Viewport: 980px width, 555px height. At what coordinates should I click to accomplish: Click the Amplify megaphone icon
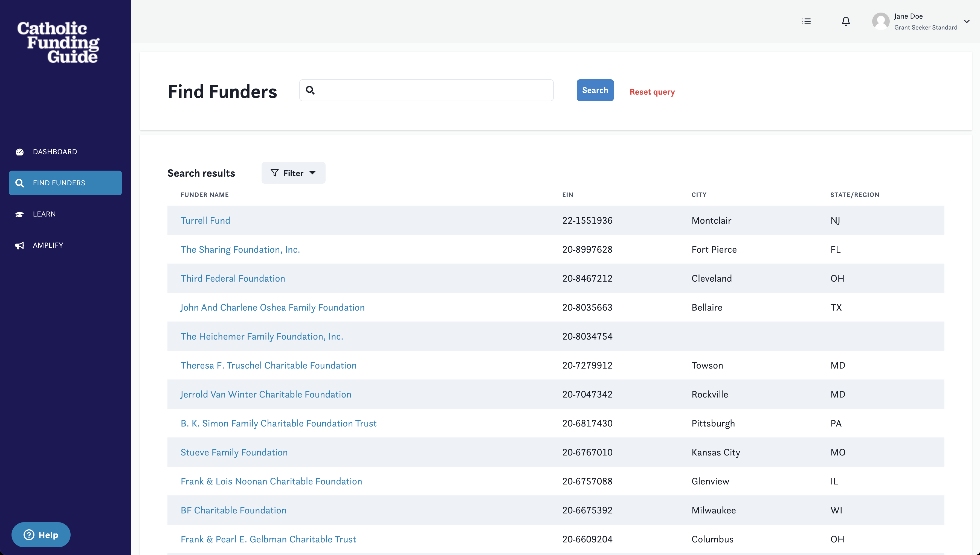click(19, 245)
